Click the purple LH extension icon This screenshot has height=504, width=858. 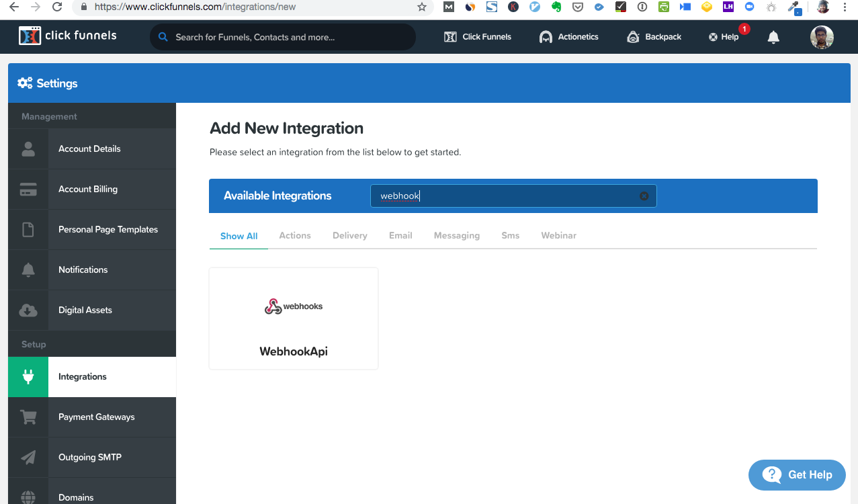pos(728,7)
